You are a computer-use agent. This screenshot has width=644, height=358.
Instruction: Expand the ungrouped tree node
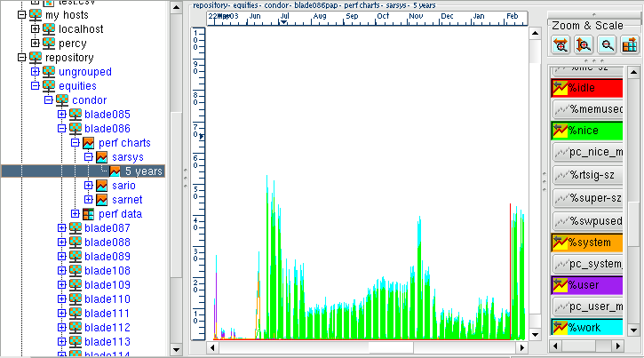coord(36,71)
